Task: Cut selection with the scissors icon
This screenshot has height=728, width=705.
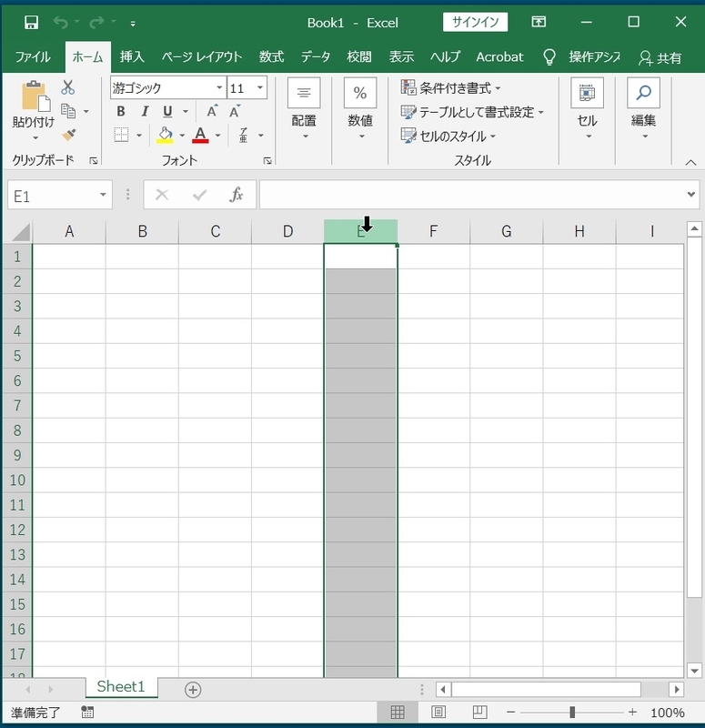Action: click(x=67, y=86)
